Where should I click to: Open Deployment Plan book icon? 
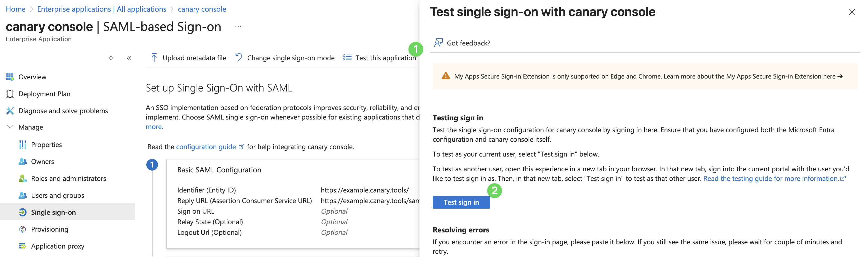point(10,94)
